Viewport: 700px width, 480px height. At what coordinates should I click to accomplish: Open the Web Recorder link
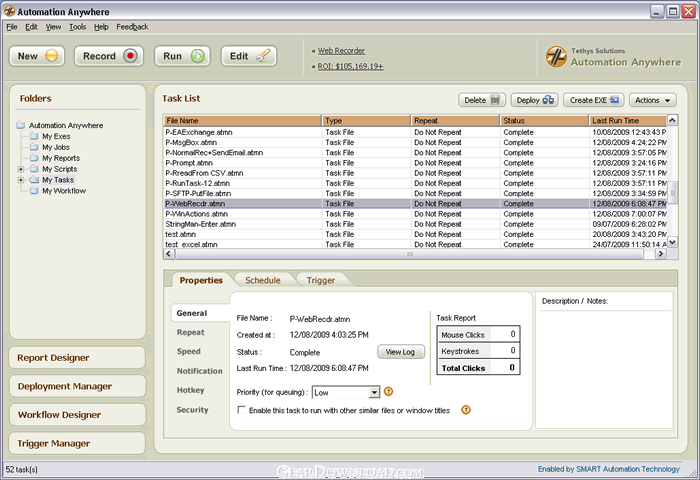[x=341, y=51]
